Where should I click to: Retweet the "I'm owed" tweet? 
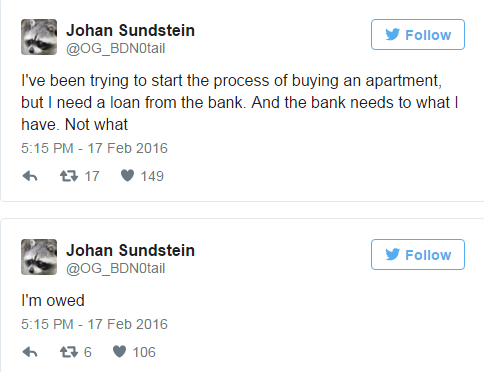coord(69,352)
